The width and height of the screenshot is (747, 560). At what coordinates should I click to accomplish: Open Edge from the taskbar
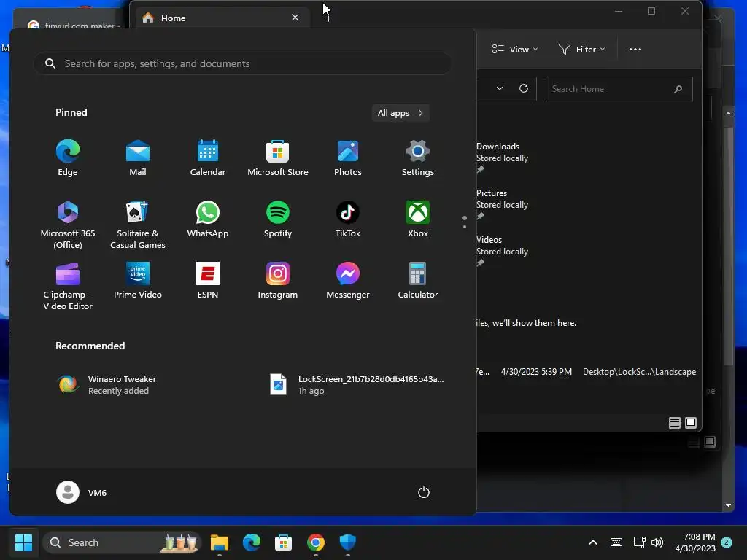coord(252,542)
